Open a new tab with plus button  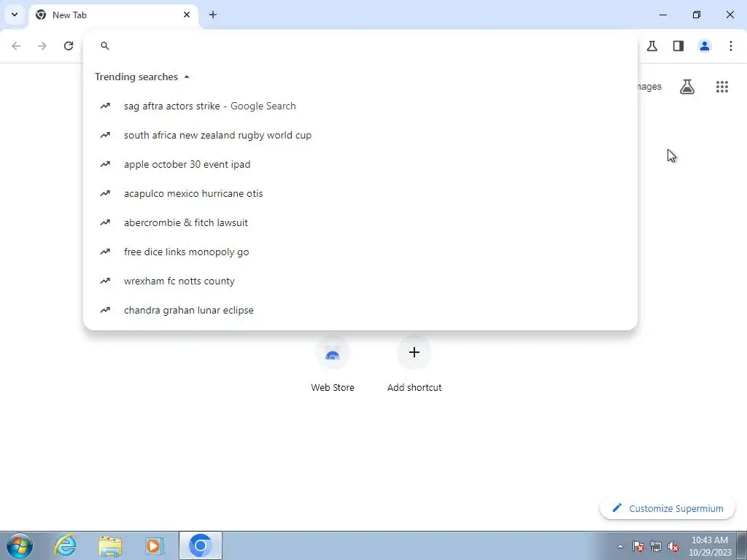click(x=213, y=15)
